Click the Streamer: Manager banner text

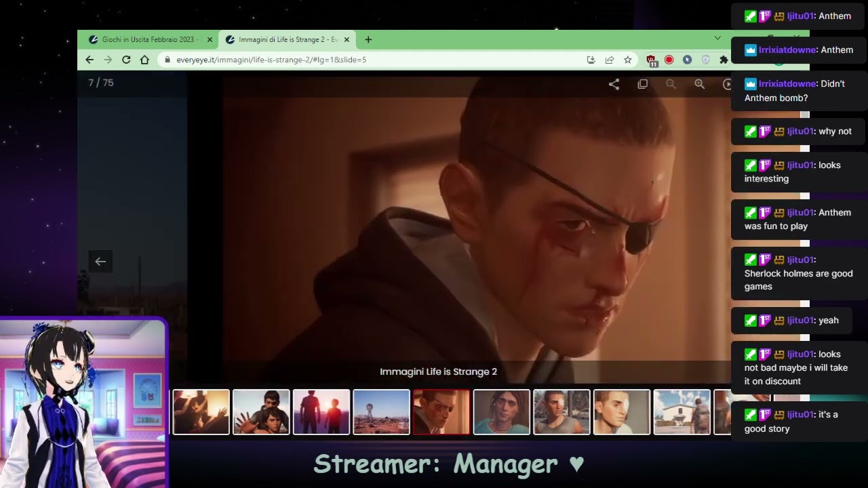click(449, 464)
